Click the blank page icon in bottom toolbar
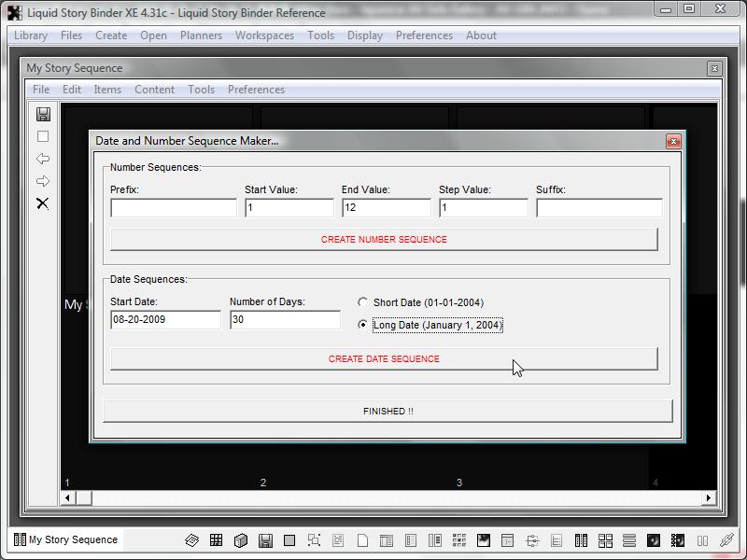Viewport: 747px width, 560px height. click(362, 540)
